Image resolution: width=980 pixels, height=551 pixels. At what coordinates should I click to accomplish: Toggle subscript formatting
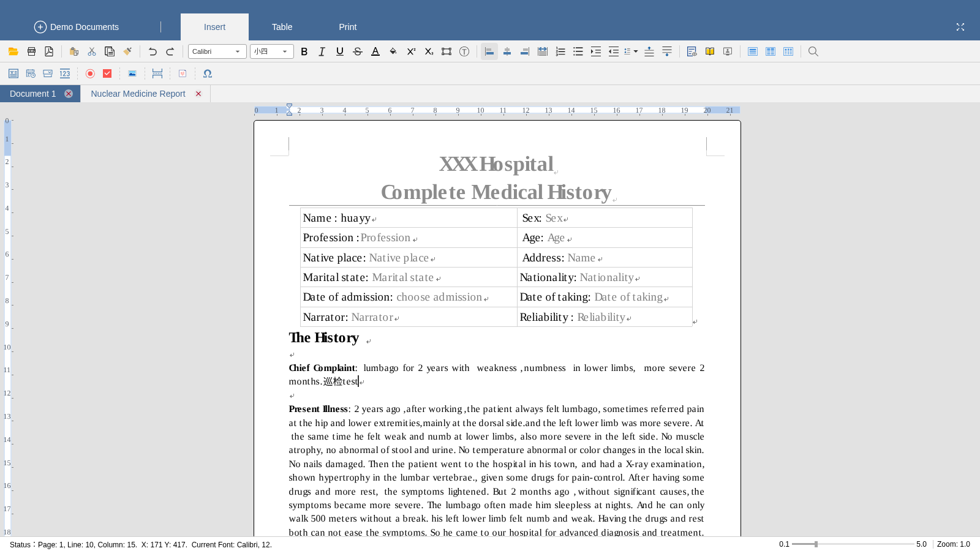tap(429, 51)
